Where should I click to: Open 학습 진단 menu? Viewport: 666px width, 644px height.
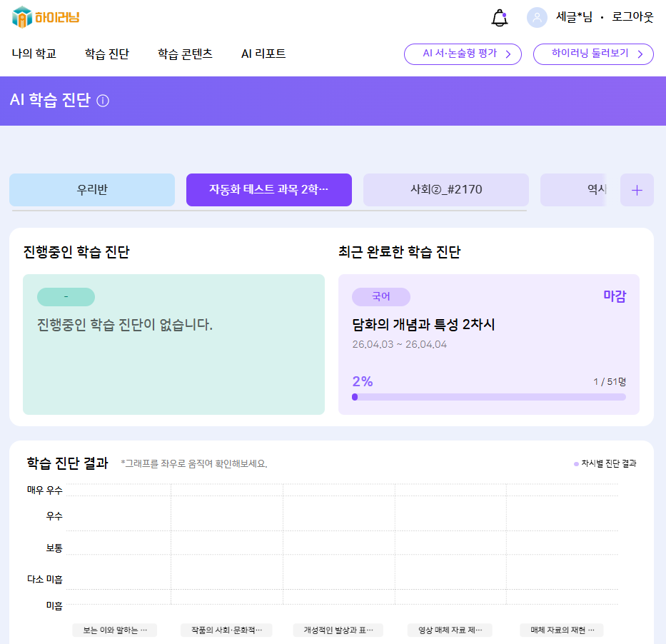pos(107,54)
